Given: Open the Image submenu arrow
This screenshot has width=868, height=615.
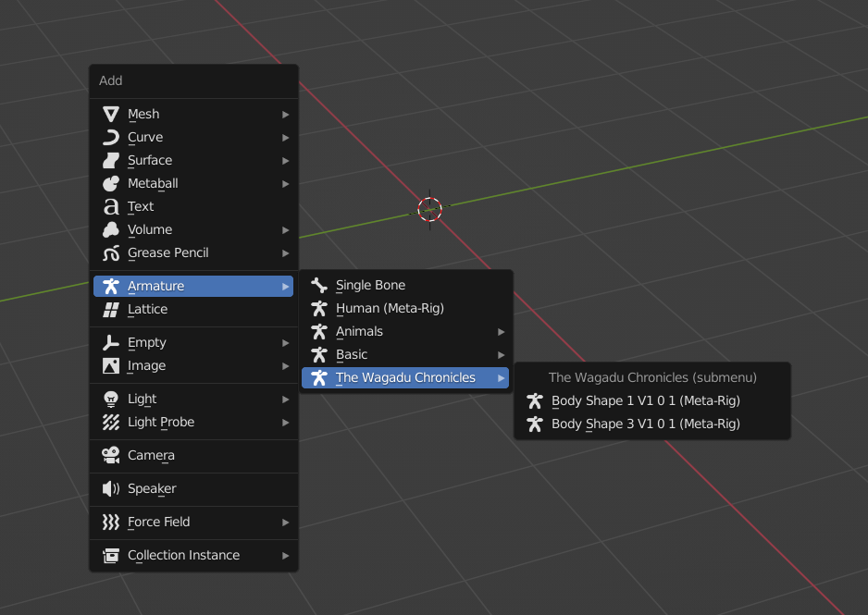Looking at the screenshot, I should pos(286,366).
